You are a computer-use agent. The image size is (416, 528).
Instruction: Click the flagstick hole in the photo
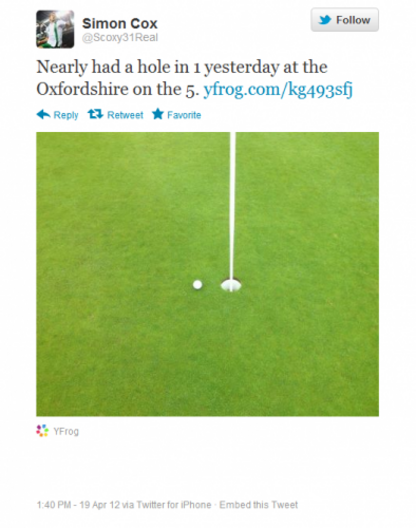(x=231, y=285)
